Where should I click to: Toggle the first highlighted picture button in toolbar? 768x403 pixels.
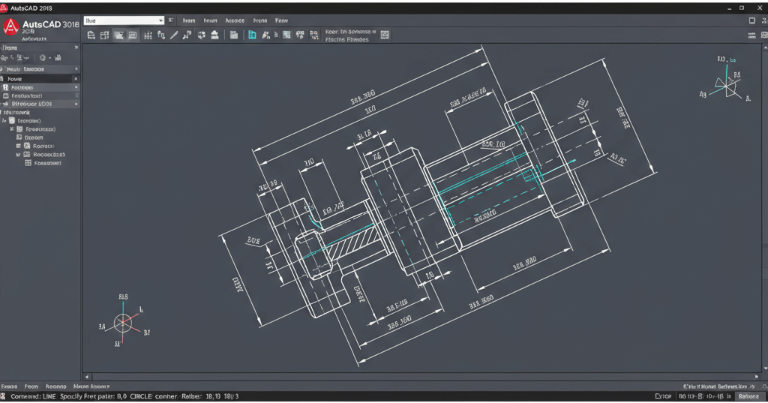[x=119, y=35]
